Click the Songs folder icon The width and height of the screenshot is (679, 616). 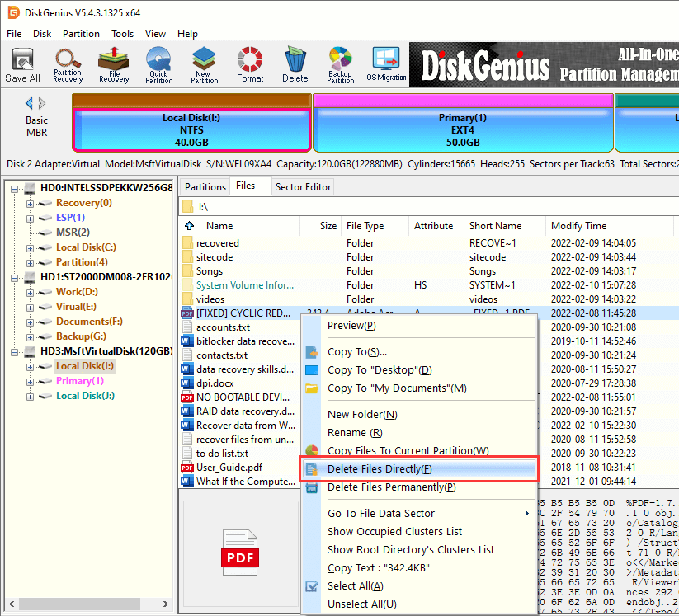pyautogui.click(x=187, y=271)
